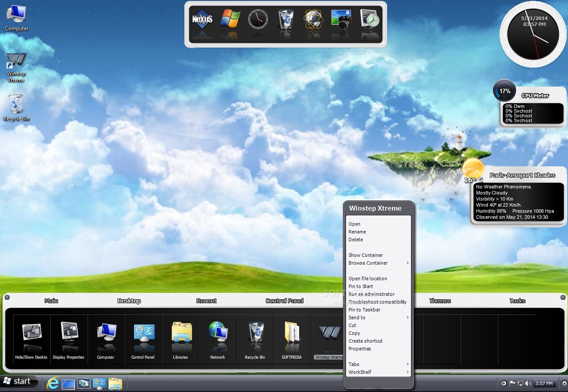Viewport: 568px width, 392px height.
Task: Select Show Container in the context menu
Action: [379, 255]
